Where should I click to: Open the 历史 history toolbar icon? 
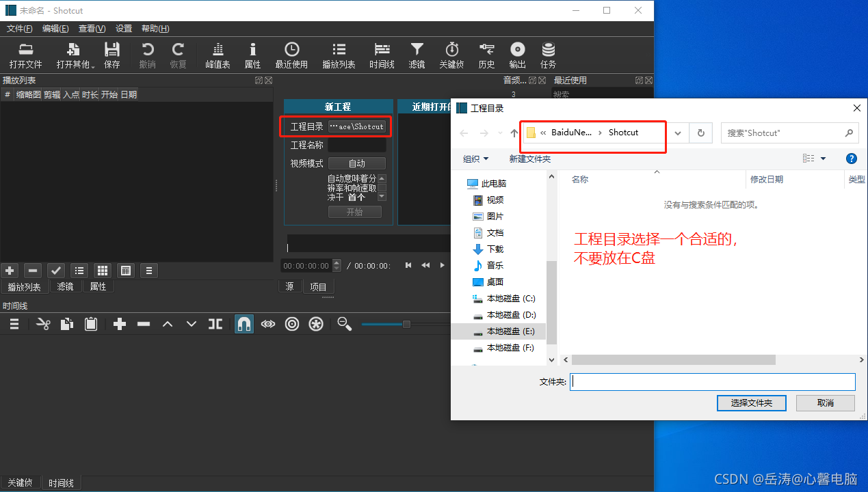[486, 55]
